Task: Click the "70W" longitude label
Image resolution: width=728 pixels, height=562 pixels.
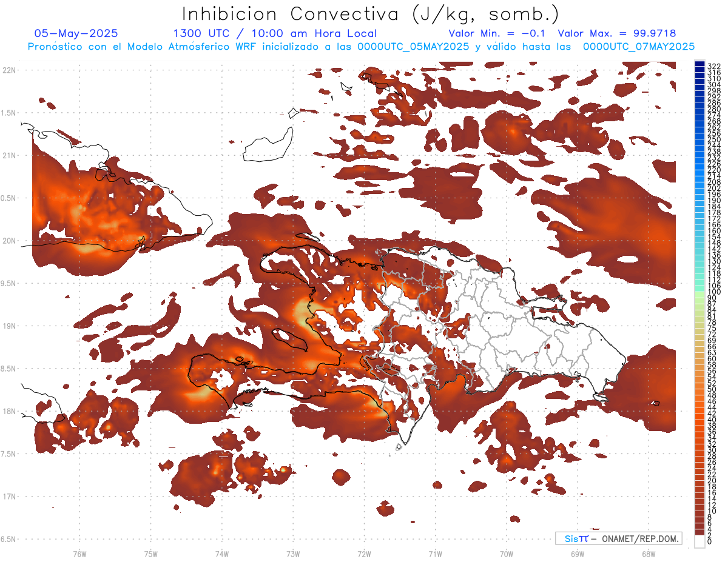Action: [507, 554]
